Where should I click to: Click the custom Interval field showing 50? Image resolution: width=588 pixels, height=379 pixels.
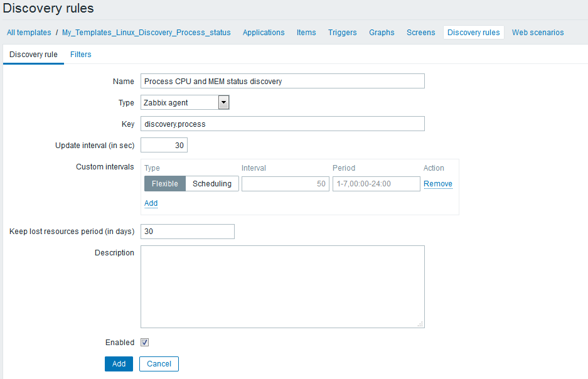286,184
